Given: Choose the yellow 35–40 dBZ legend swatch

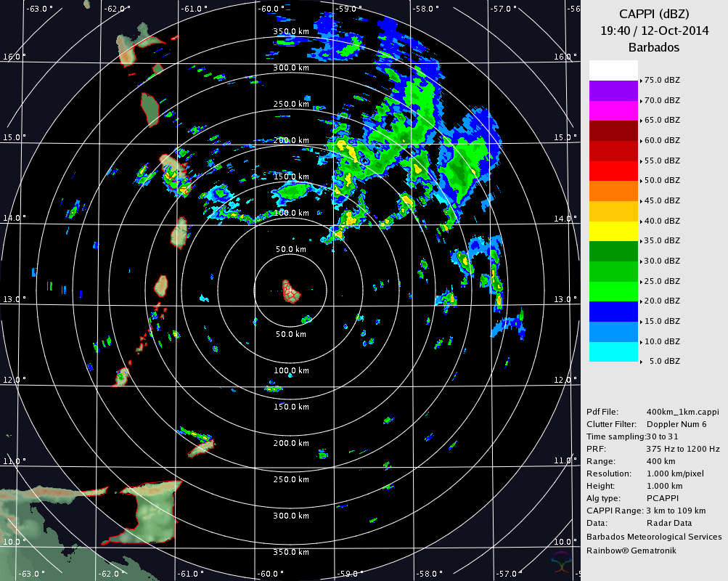Looking at the screenshot, I should pyautogui.click(x=613, y=231).
